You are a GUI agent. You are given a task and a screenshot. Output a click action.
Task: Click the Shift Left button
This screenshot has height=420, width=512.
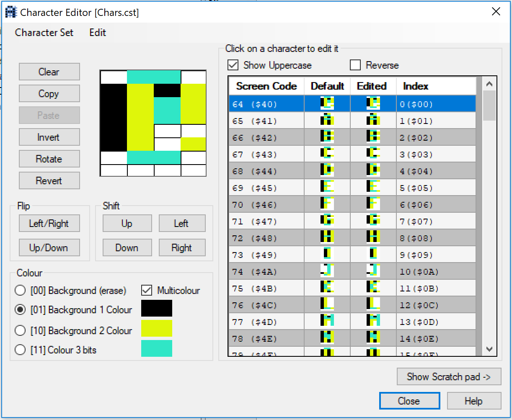[182, 223]
